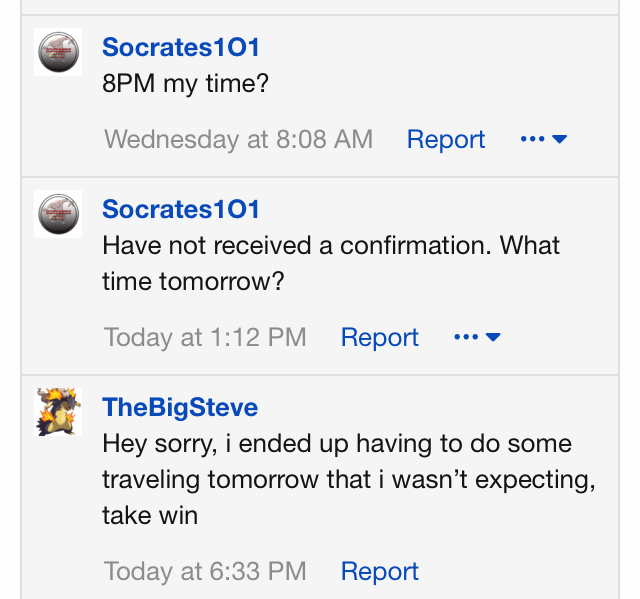Click the "Hey sorry, i ended up" message line
This screenshot has height=599, width=640.
[x=336, y=443]
